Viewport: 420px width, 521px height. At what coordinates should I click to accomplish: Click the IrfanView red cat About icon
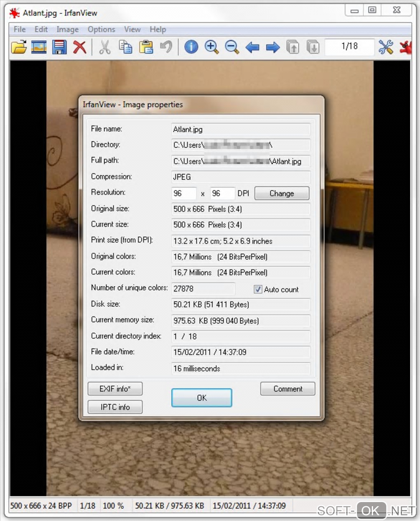pos(405,47)
